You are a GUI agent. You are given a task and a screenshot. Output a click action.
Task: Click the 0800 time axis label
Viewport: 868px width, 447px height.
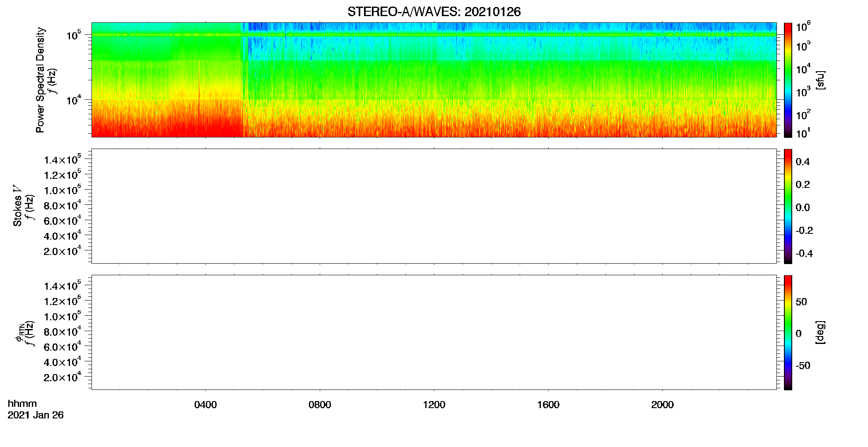(x=320, y=405)
